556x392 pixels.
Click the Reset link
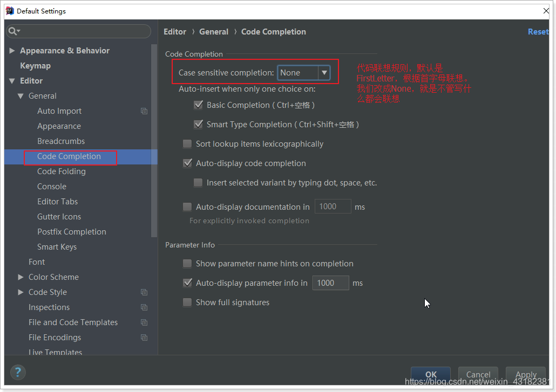coord(538,32)
